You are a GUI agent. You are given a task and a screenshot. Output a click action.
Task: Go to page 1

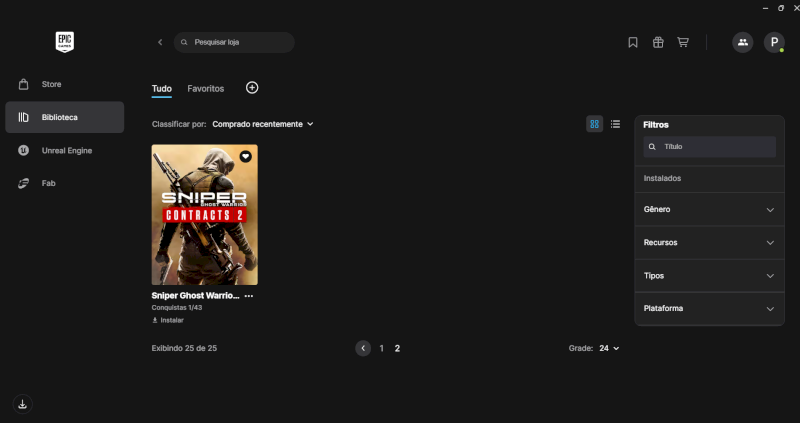click(x=381, y=349)
